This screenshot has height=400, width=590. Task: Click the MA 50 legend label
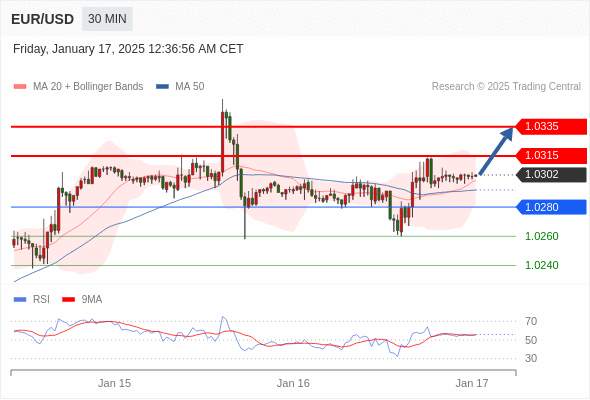190,87
